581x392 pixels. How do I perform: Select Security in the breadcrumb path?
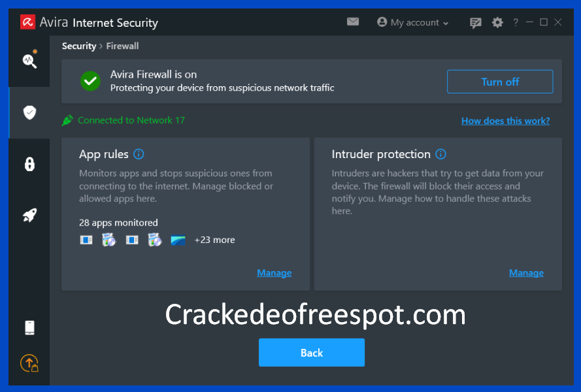78,46
